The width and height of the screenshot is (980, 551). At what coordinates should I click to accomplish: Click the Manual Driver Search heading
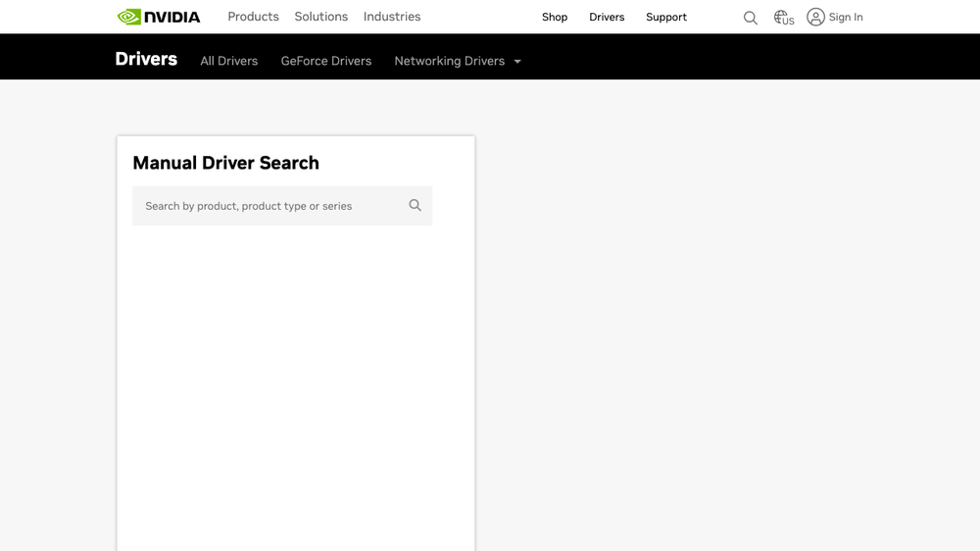pyautogui.click(x=225, y=163)
